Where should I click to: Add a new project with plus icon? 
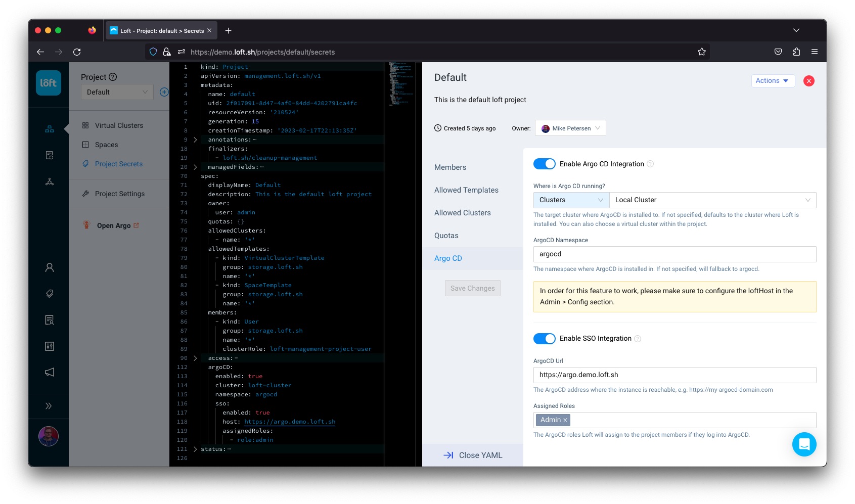164,92
